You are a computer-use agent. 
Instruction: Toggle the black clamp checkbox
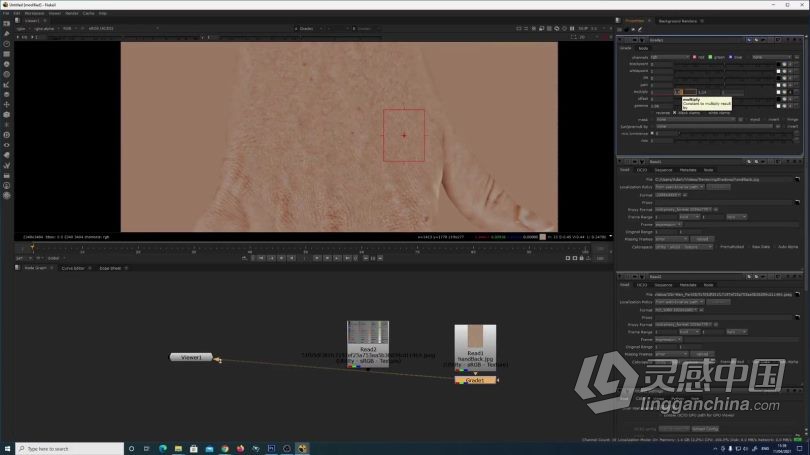click(x=674, y=113)
